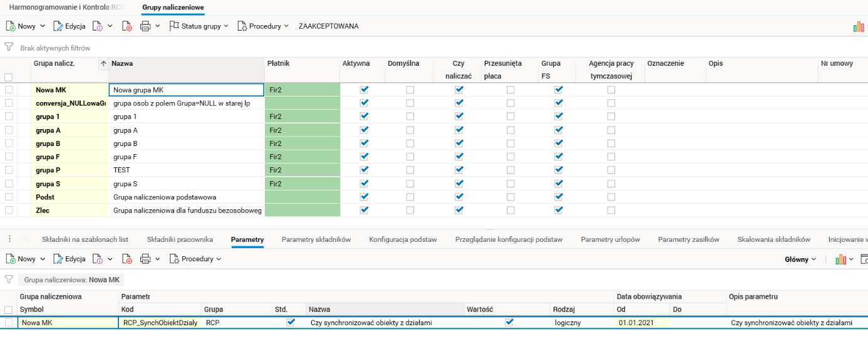868x344 pixels.
Task: Open the Główny view dropdown
Action: pos(800,259)
